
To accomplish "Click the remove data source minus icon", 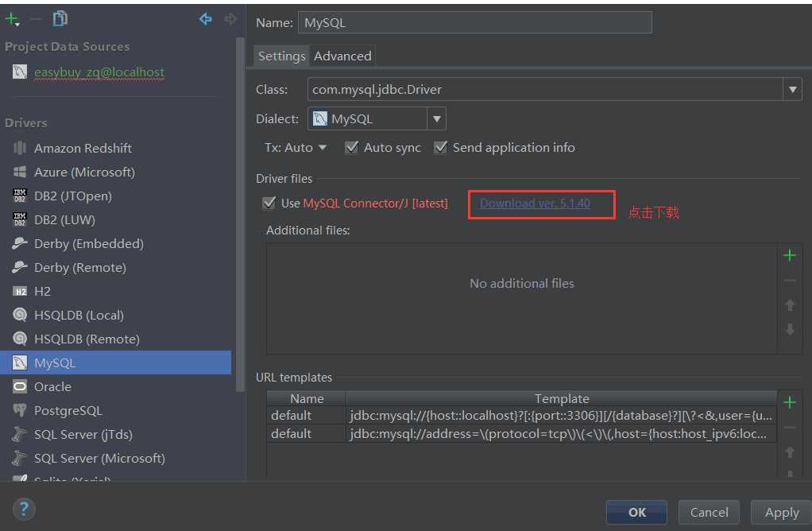I will [36, 19].
